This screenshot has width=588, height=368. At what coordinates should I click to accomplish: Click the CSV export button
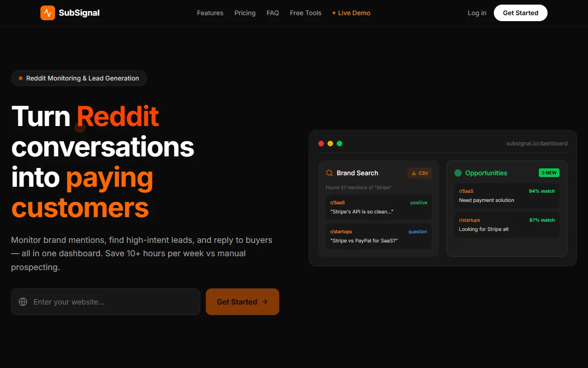[x=419, y=173]
